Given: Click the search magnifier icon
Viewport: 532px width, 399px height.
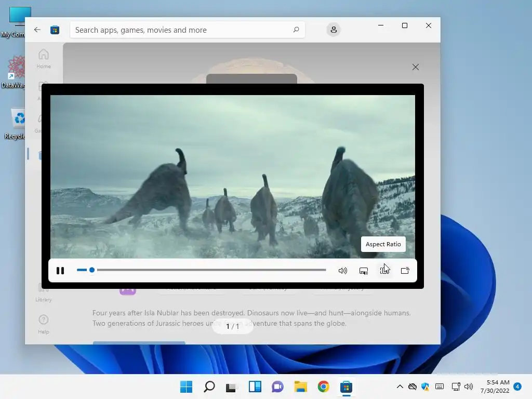Looking at the screenshot, I should pos(296,30).
